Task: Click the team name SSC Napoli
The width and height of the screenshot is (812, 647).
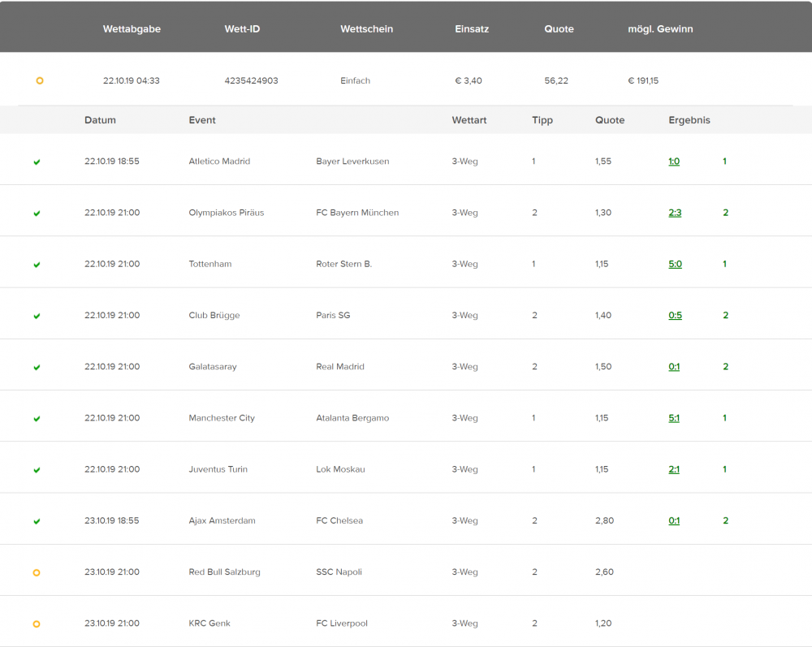Action: [339, 572]
